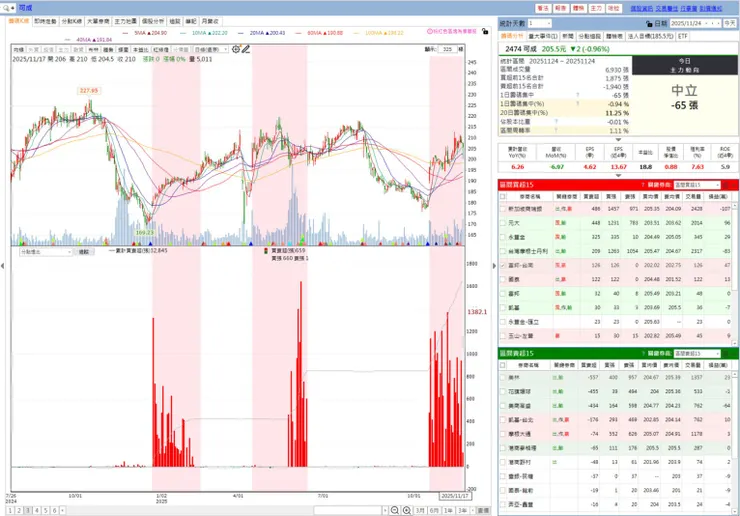
Task: Open the ETF tab in right panel
Action: [x=682, y=36]
